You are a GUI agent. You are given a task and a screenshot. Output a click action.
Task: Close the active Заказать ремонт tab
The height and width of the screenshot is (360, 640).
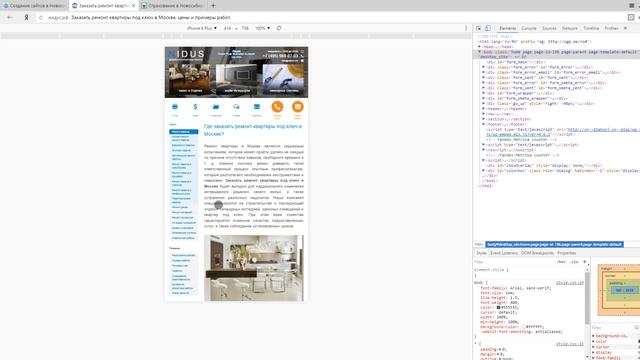click(133, 6)
